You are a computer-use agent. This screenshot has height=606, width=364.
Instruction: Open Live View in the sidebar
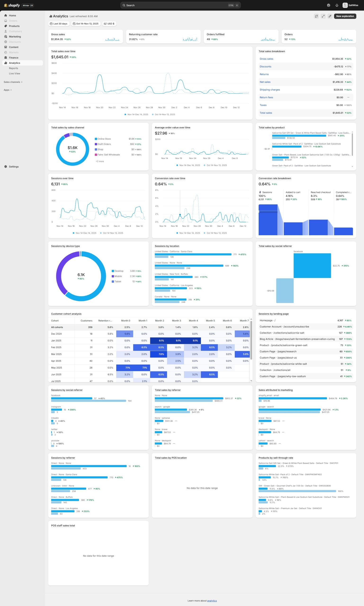tap(14, 74)
